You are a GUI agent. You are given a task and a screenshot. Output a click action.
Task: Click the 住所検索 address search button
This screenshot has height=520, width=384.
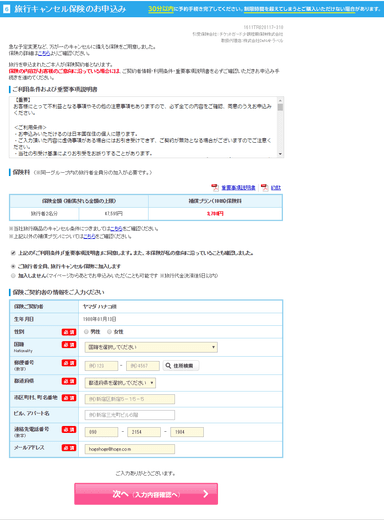(180, 366)
